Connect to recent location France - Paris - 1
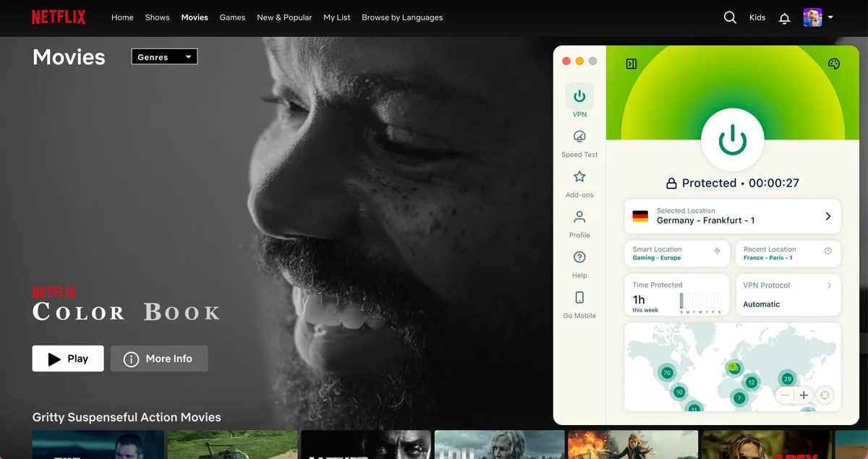 (x=788, y=254)
